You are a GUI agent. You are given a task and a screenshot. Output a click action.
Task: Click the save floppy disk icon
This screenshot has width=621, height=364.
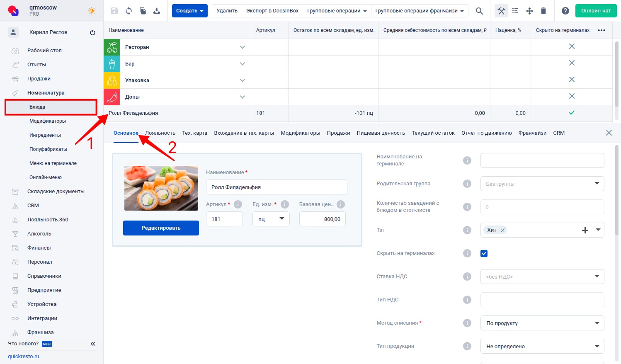click(114, 11)
